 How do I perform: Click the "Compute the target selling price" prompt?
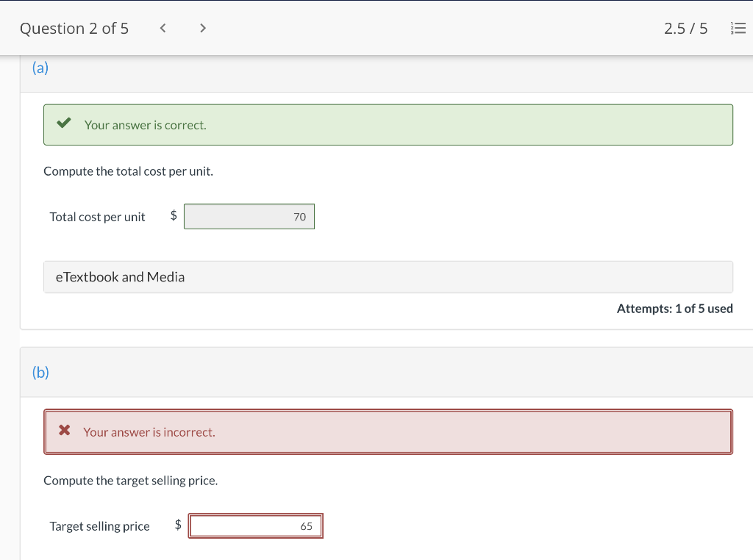(x=131, y=481)
